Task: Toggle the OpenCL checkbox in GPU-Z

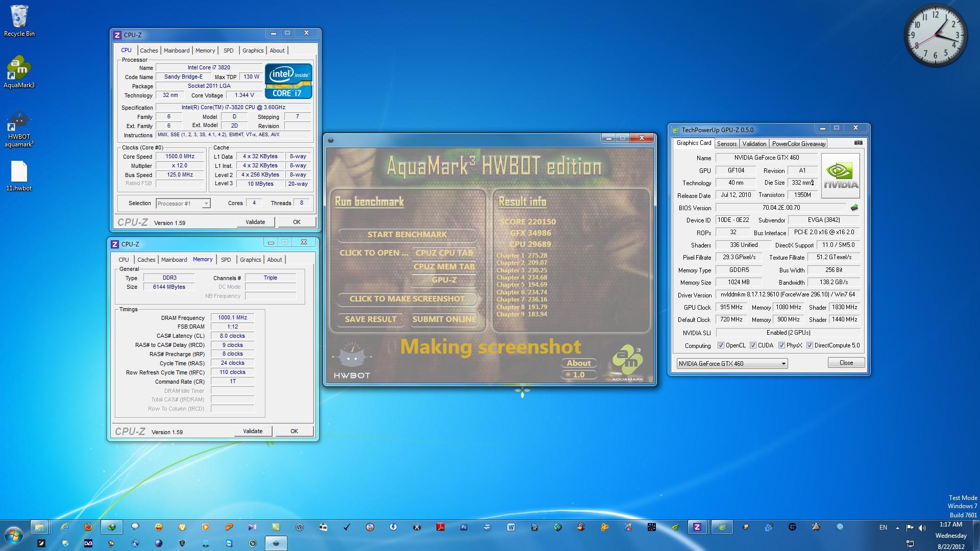Action: [x=721, y=345]
